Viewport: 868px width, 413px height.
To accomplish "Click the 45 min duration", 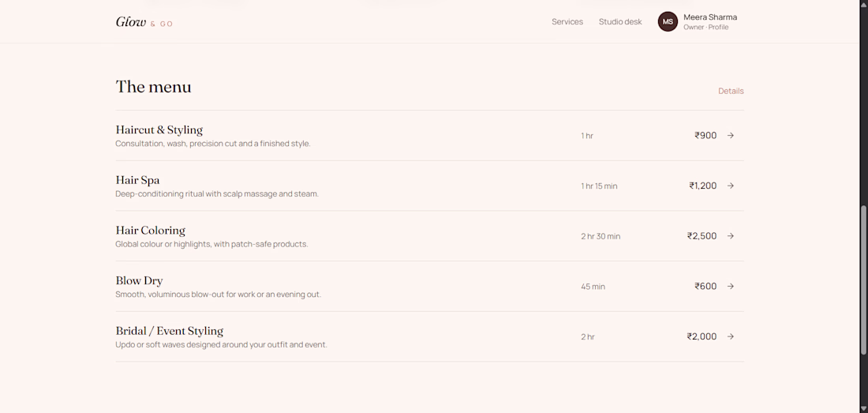I will pos(593,287).
